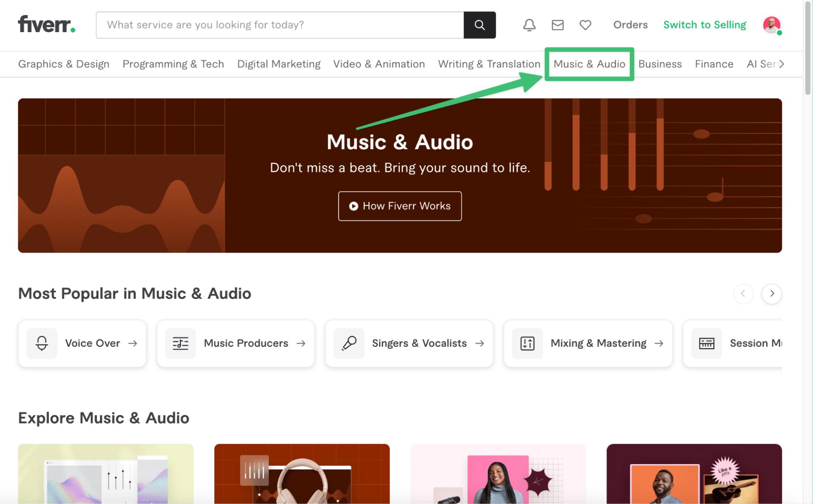Image resolution: width=813 pixels, height=504 pixels.
Task: Open Writing & Translation category
Action: [x=489, y=64]
